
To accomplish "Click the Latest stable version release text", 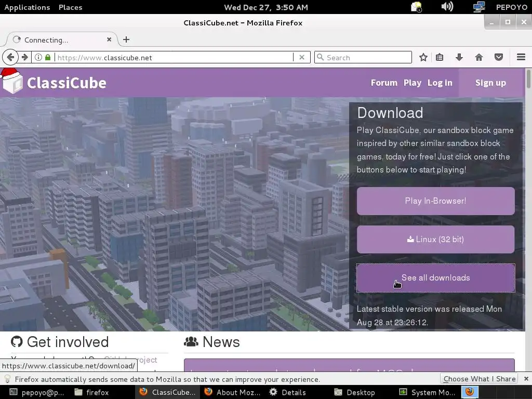I will pos(429,315).
